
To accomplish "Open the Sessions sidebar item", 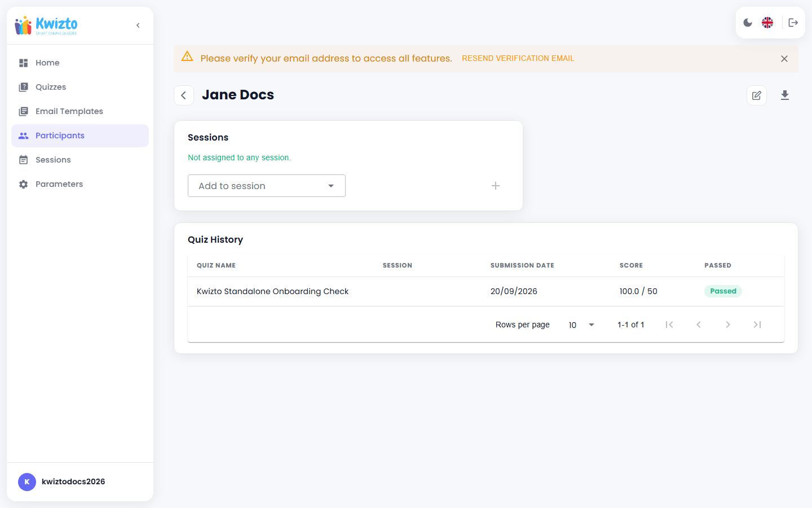I will point(80,160).
